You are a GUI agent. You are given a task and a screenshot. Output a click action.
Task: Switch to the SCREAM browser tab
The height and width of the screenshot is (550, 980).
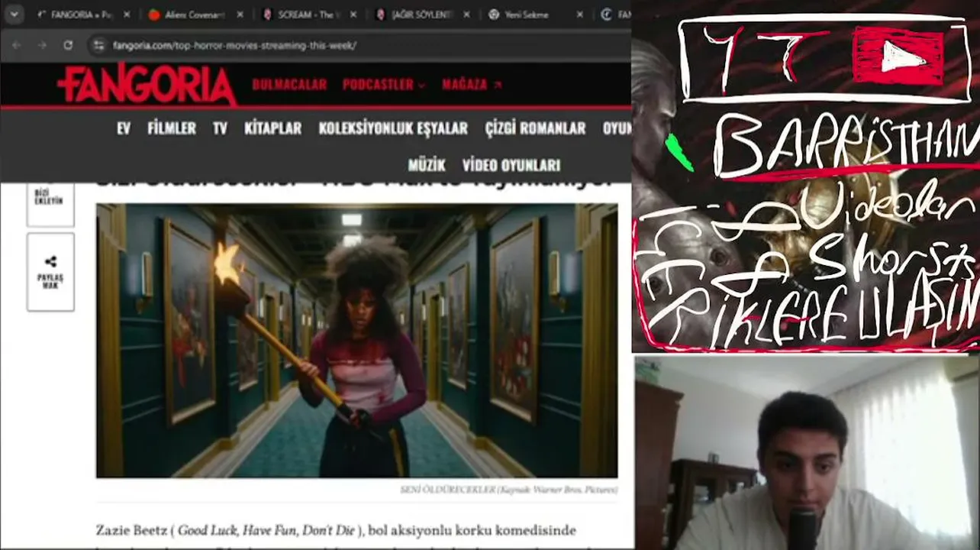coord(309,15)
